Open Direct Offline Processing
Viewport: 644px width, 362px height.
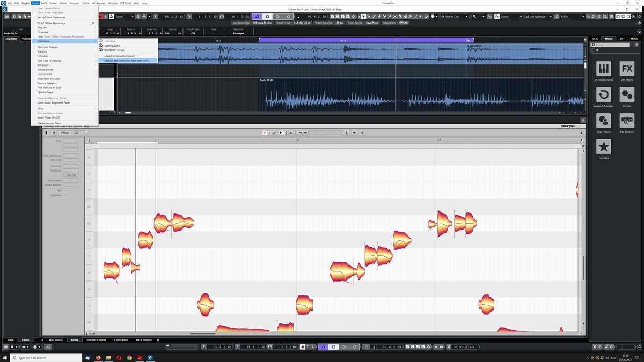tap(64, 23)
